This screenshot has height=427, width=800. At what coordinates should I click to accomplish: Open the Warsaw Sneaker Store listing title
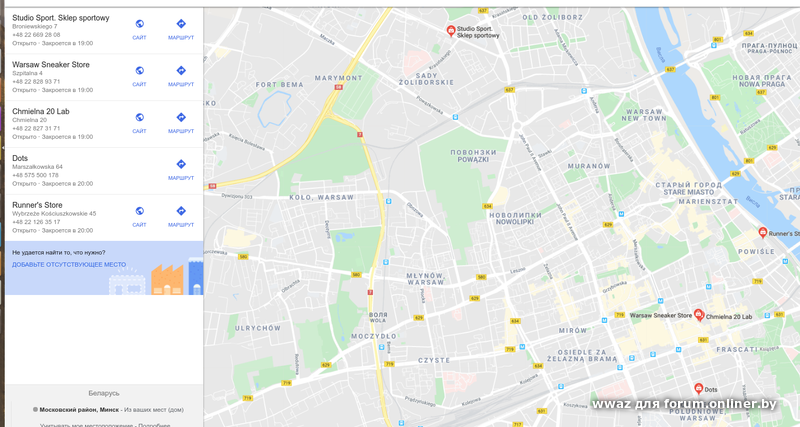(x=51, y=65)
